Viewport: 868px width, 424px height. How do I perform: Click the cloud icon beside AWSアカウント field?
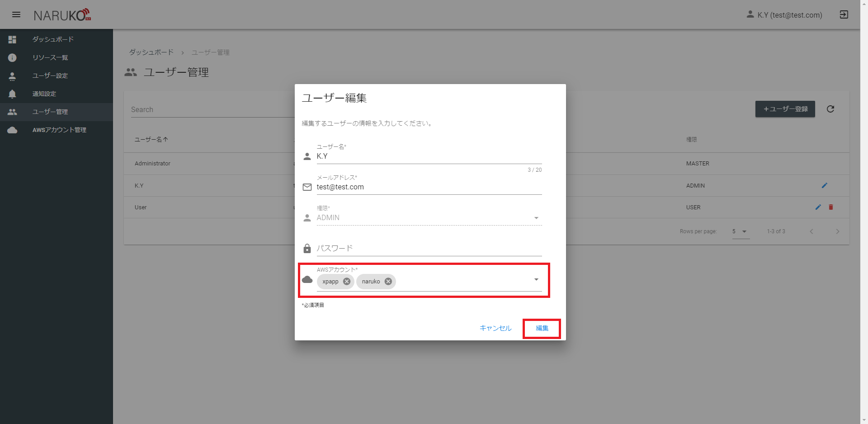[x=307, y=279]
